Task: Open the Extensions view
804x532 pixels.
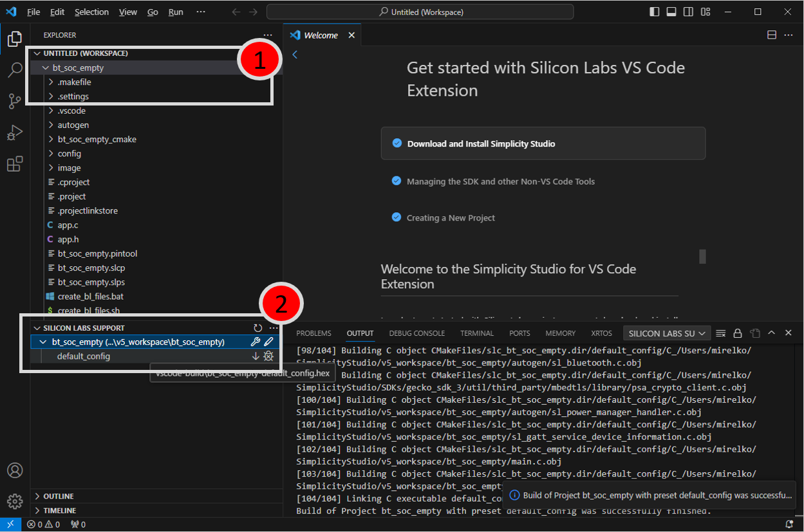Action: pyautogui.click(x=15, y=165)
